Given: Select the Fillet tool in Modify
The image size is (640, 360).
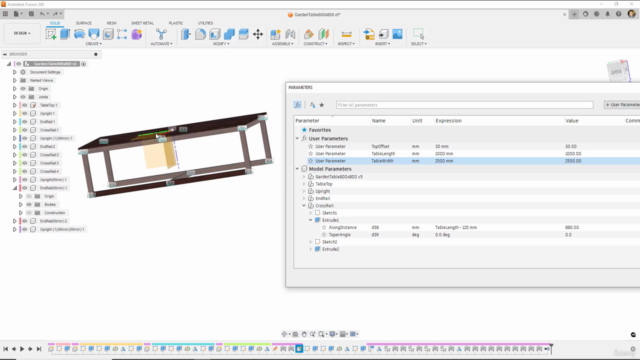Looking at the screenshot, I should click(x=200, y=34).
